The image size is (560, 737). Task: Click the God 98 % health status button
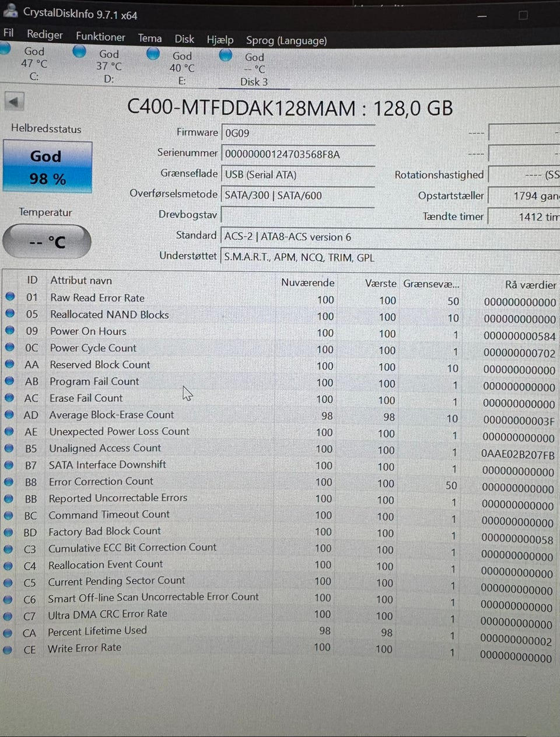[47, 167]
